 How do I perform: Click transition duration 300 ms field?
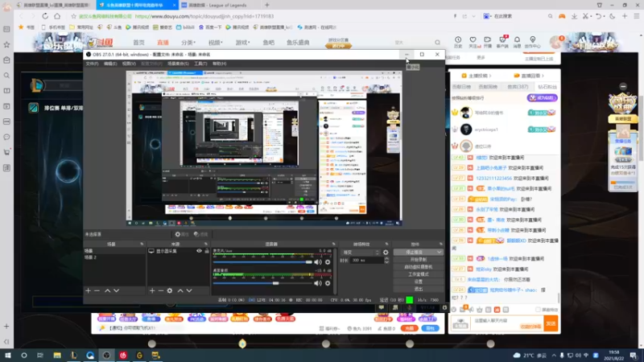click(367, 260)
